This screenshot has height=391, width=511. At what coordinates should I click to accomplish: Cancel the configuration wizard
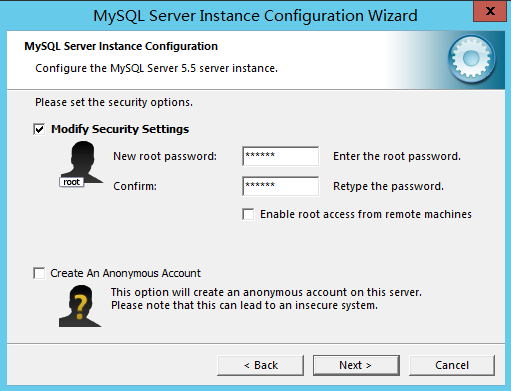[x=452, y=365]
